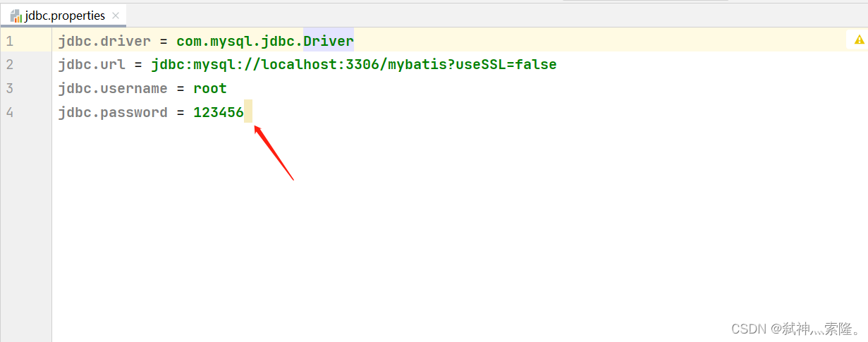868x342 pixels.
Task: Click the 123456 password value
Action: tap(219, 113)
